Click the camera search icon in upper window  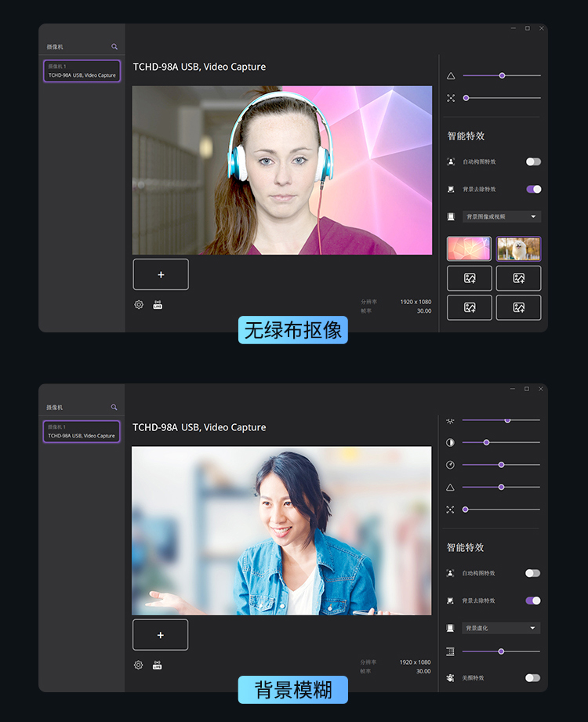pyautogui.click(x=114, y=46)
